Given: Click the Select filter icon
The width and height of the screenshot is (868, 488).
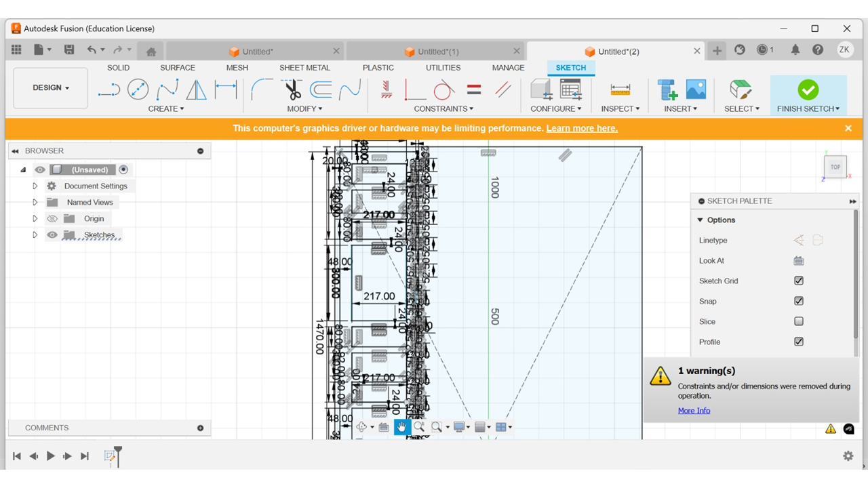Looking at the screenshot, I should pos(741,89).
